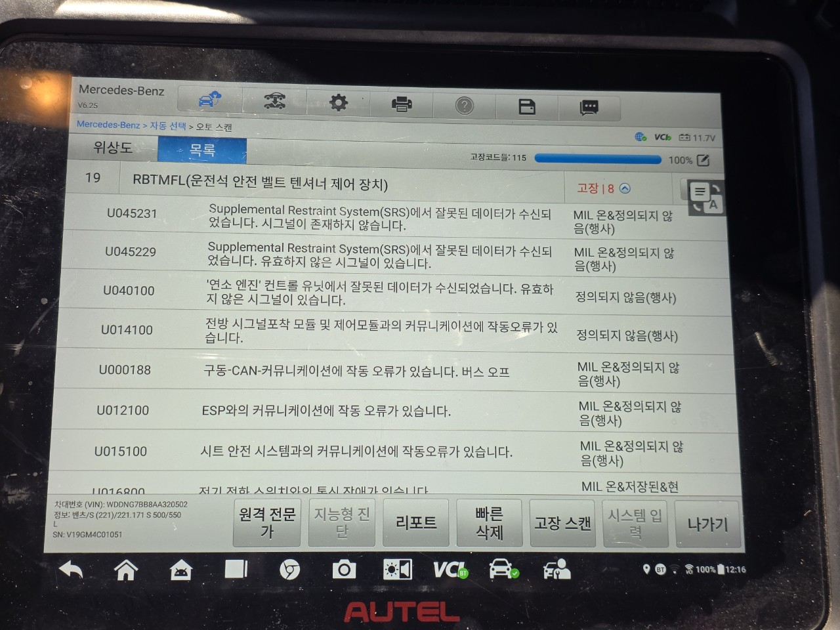Tap the edit icon beside 100% progress
This screenshot has width=840, height=630.
tap(703, 160)
